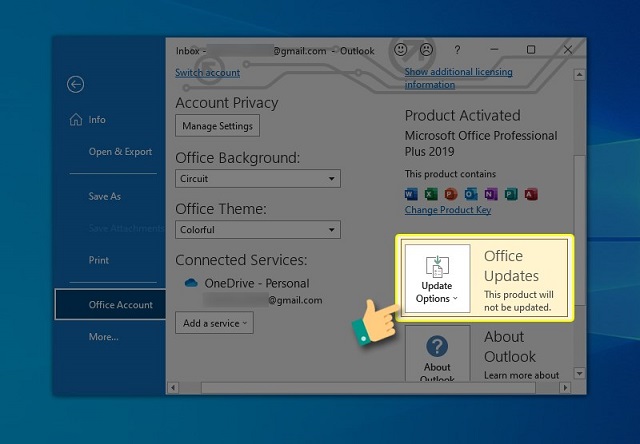Click the vertical scrollbar up arrow
This screenshot has height=444, width=640.
tap(579, 75)
